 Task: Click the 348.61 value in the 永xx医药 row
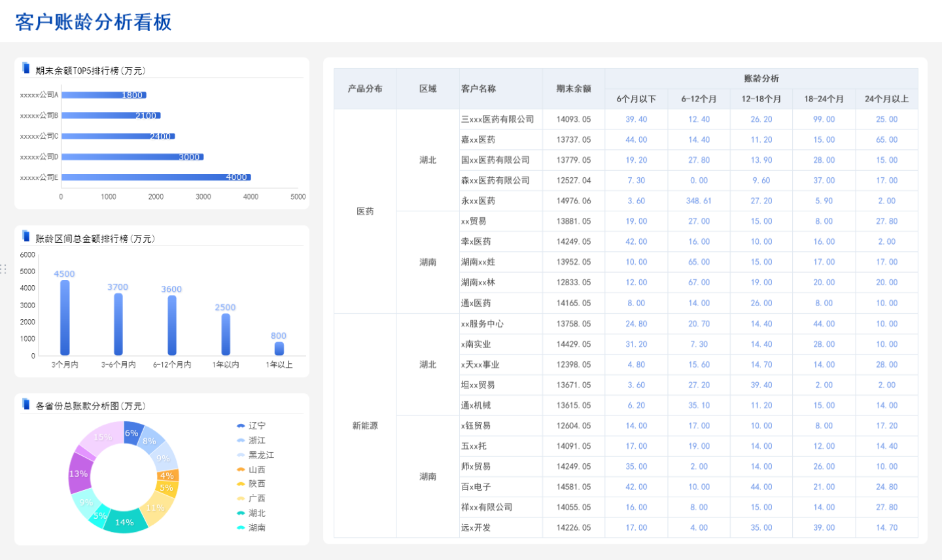tap(698, 200)
